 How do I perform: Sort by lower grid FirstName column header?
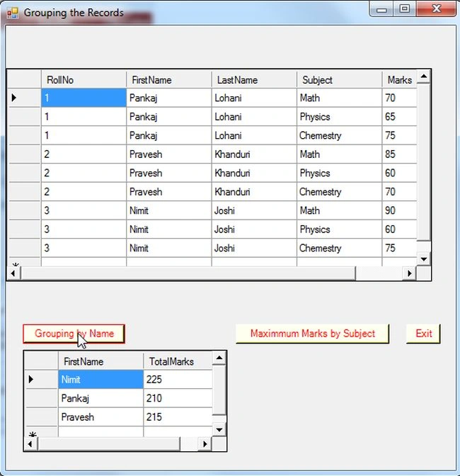pyautogui.click(x=100, y=361)
